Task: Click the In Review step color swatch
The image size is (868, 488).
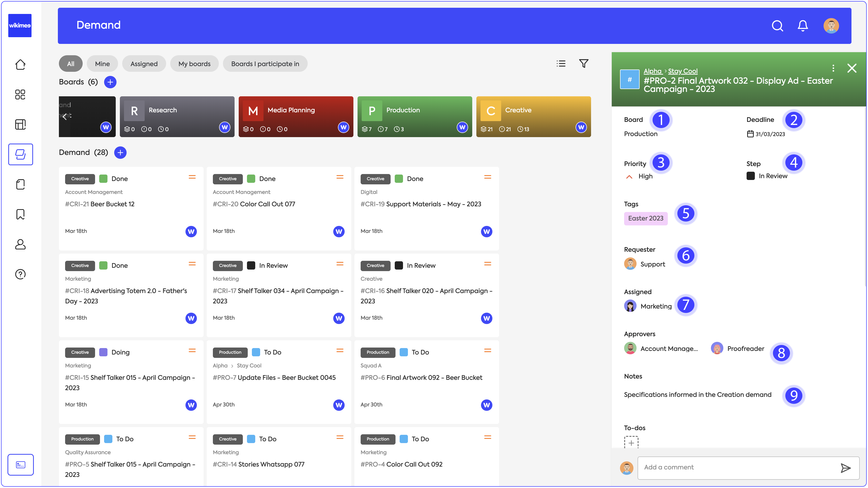Action: (750, 176)
